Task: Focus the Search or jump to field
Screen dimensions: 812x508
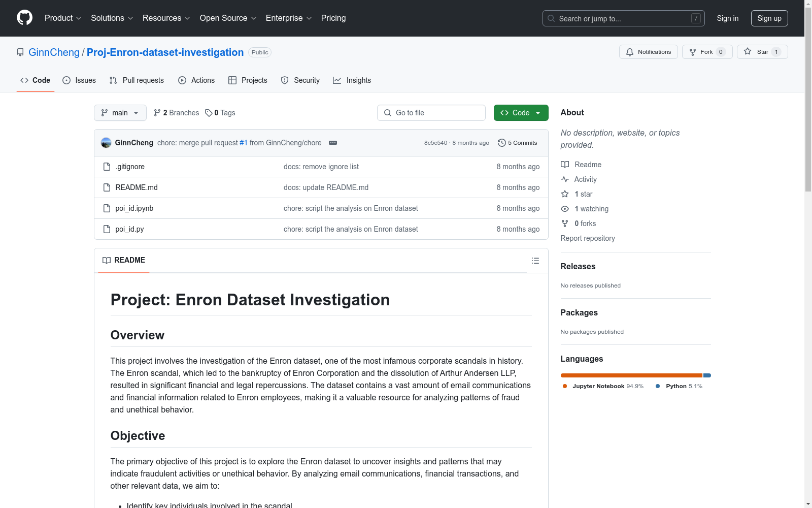Action: [x=624, y=18]
